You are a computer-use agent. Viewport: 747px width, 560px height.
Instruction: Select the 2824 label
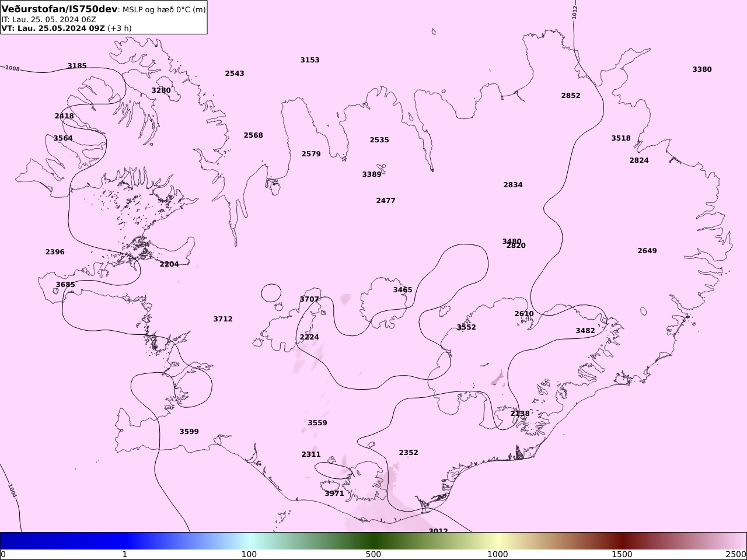639,160
